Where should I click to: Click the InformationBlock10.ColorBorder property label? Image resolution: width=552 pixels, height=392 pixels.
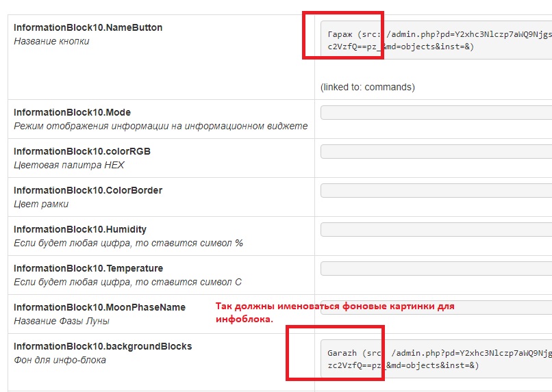[88, 190]
